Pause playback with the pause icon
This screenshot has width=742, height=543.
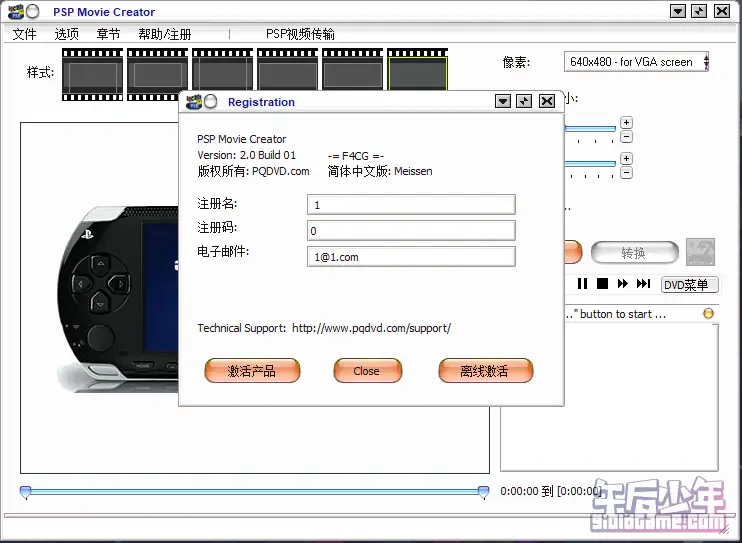pos(583,284)
